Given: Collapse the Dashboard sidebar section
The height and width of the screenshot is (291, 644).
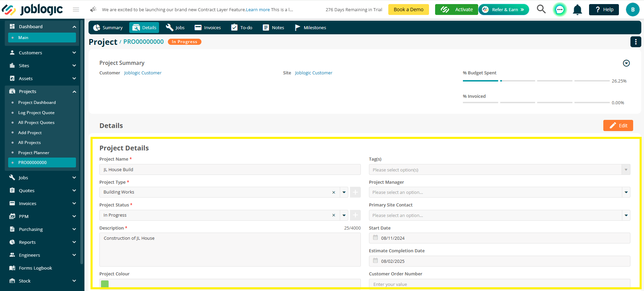Looking at the screenshot, I should [74, 27].
